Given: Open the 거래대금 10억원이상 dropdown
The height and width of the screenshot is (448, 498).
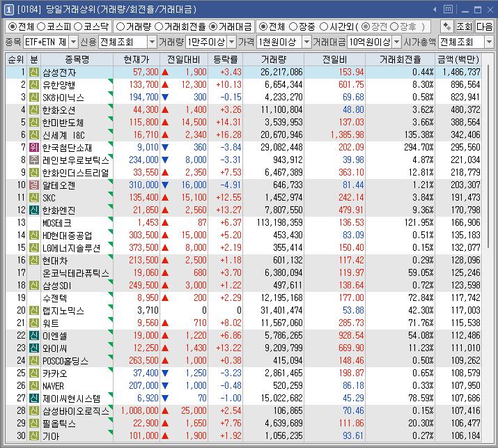Looking at the screenshot, I should click(x=397, y=42).
